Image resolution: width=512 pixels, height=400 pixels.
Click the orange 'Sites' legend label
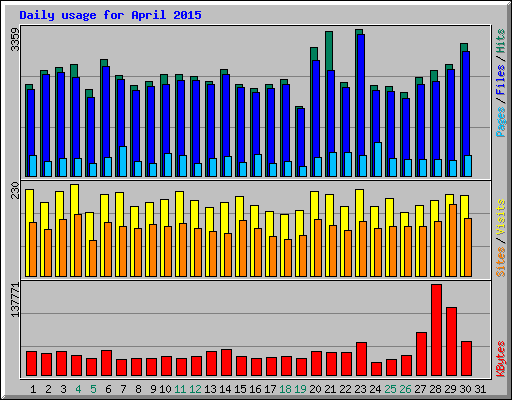click(500, 262)
